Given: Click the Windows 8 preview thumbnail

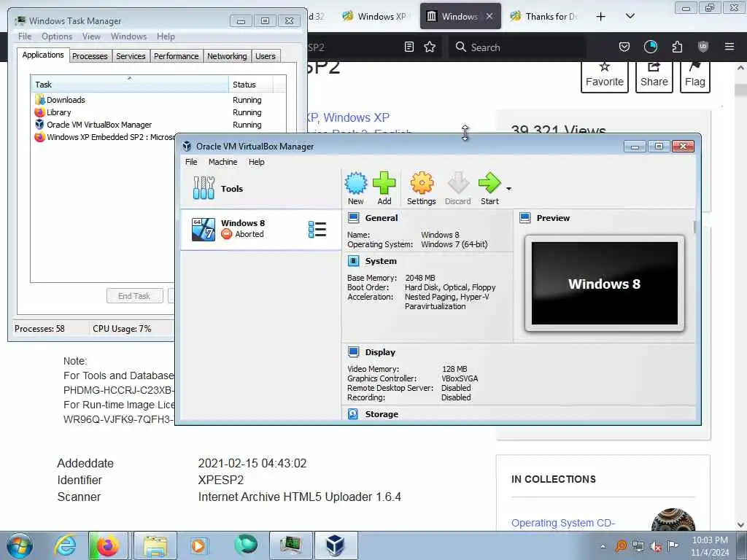Looking at the screenshot, I should coord(605,284).
